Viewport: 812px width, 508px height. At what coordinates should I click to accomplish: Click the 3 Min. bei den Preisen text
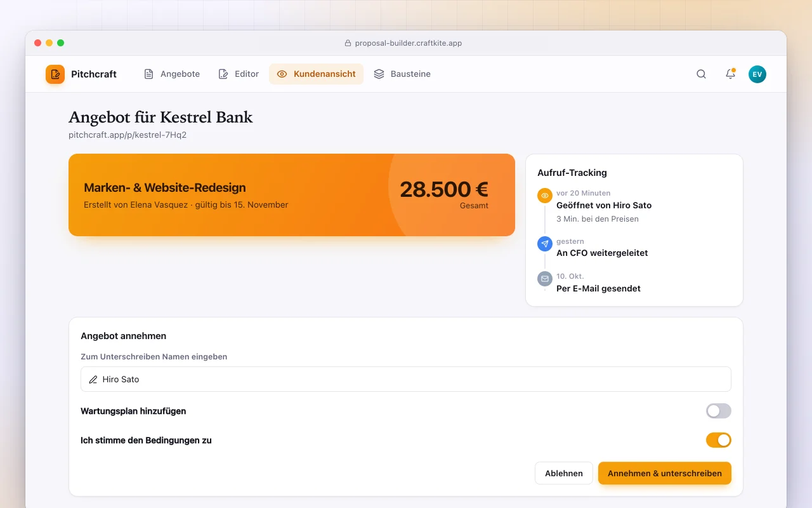[598, 219]
